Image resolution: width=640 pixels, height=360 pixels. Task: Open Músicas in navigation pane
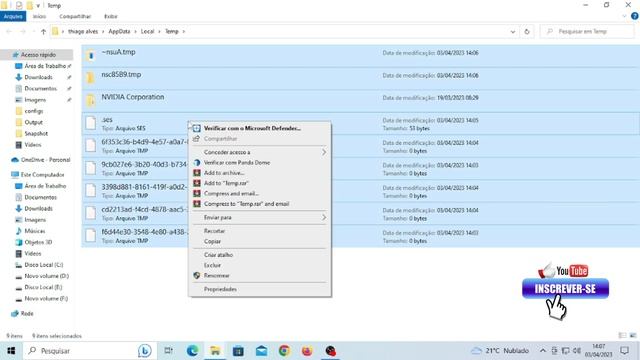coord(34,231)
